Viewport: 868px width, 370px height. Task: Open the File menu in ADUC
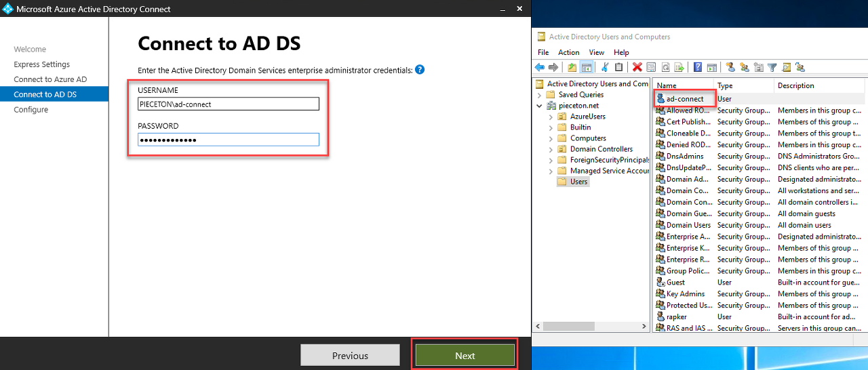point(543,52)
